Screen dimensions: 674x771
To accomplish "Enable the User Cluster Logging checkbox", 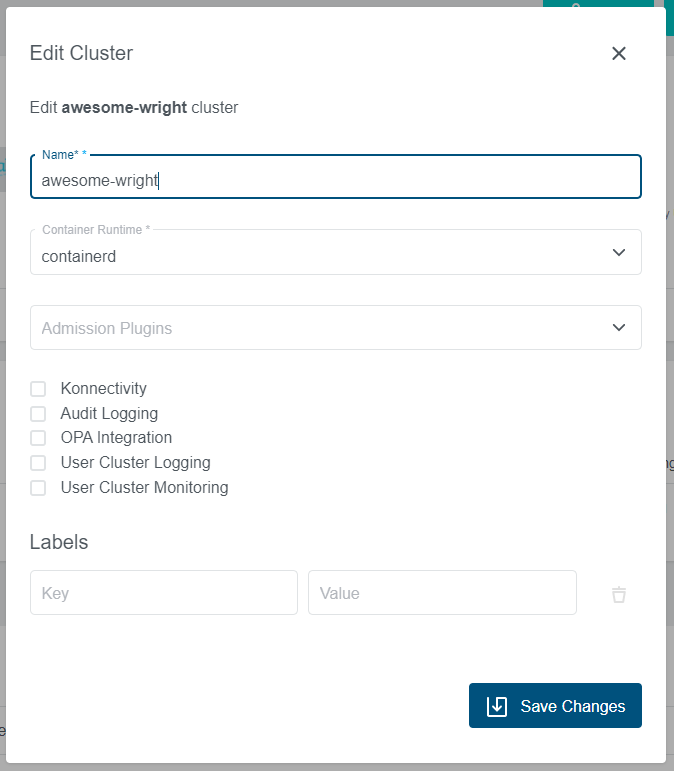I will [38, 463].
